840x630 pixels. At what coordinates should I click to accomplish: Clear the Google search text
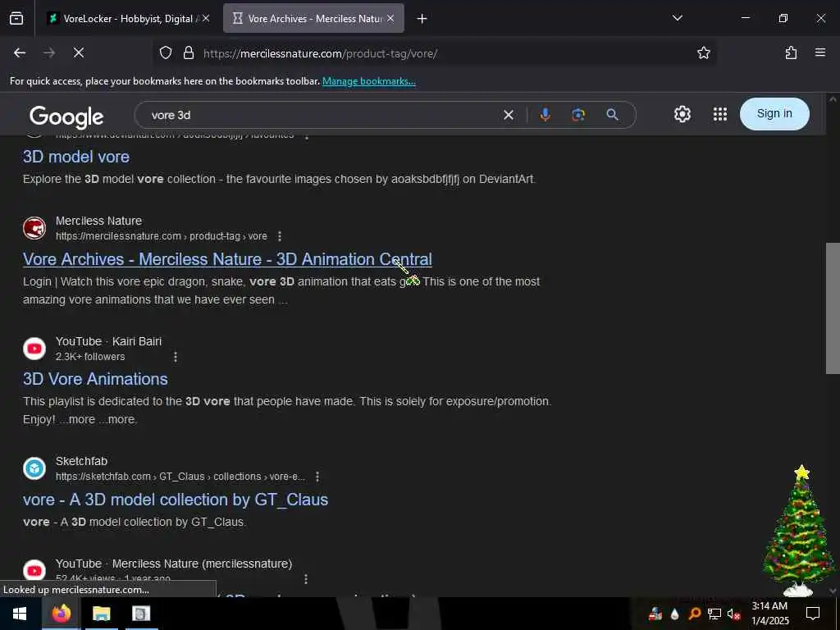[x=509, y=115]
